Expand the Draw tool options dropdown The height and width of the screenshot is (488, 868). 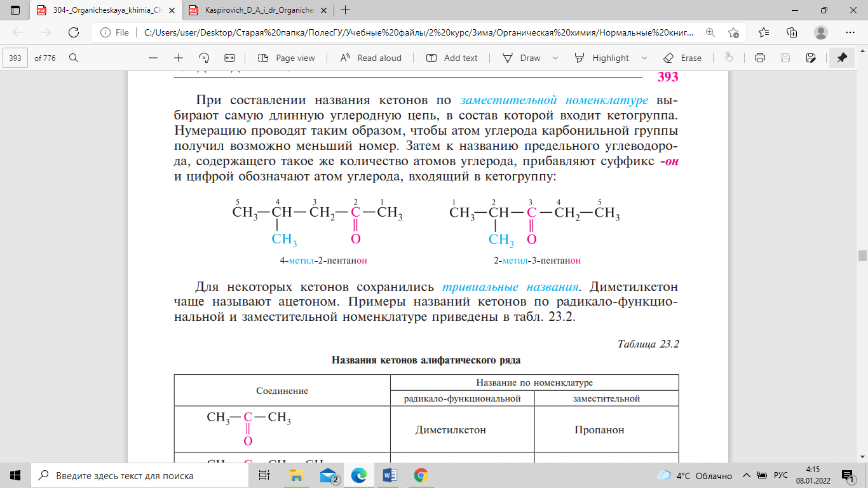click(x=555, y=58)
